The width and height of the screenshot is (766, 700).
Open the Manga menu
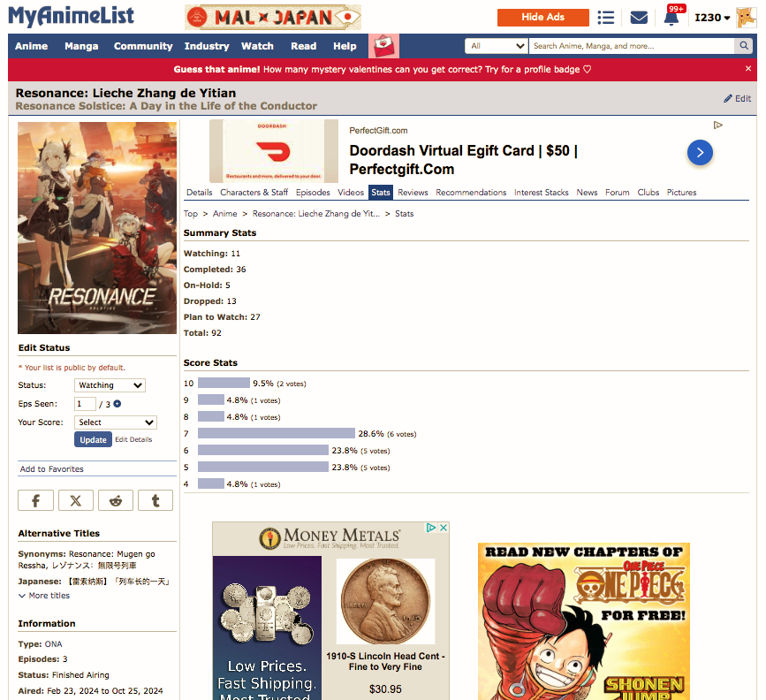pyautogui.click(x=81, y=46)
